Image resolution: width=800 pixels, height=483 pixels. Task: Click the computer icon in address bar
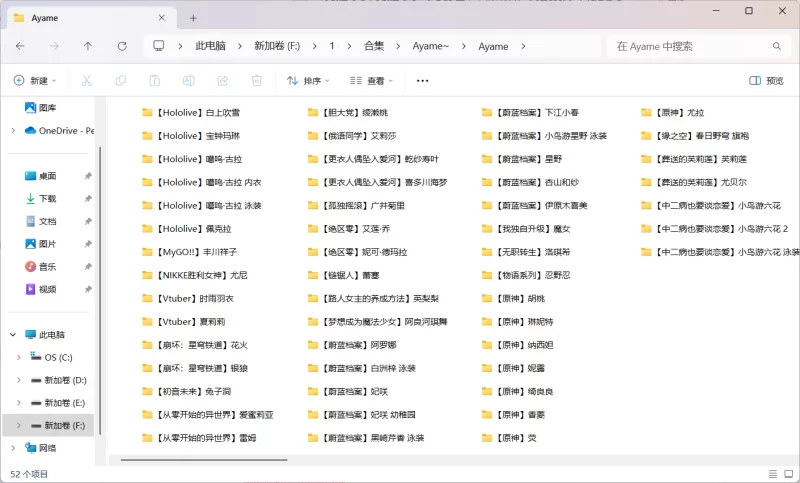(x=159, y=46)
